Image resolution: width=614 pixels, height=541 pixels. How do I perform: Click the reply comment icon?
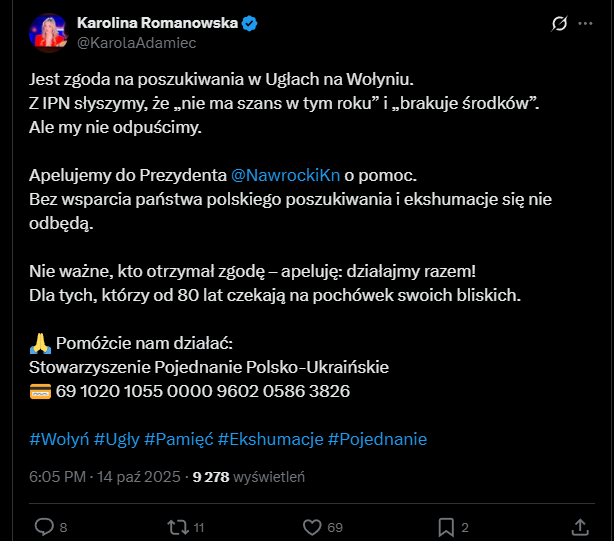44,526
